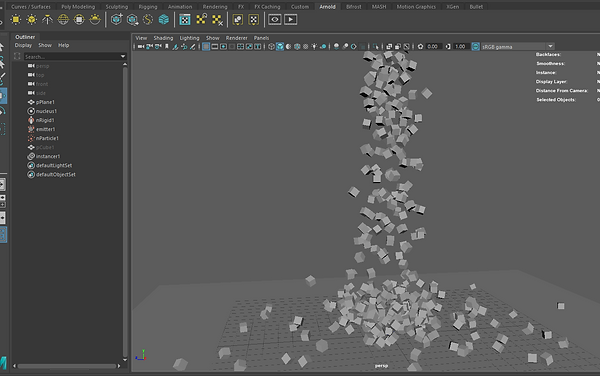The width and height of the screenshot is (600, 376).
Task: Select nRigid1 in the Outliner
Action: [45, 120]
